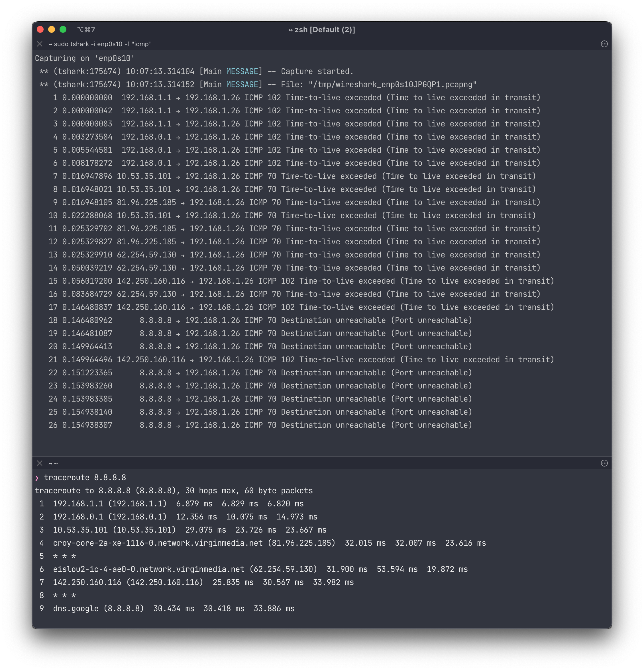Click the traceroute 8.8.8.8 command line
This screenshot has height=671, width=644.
(85, 478)
